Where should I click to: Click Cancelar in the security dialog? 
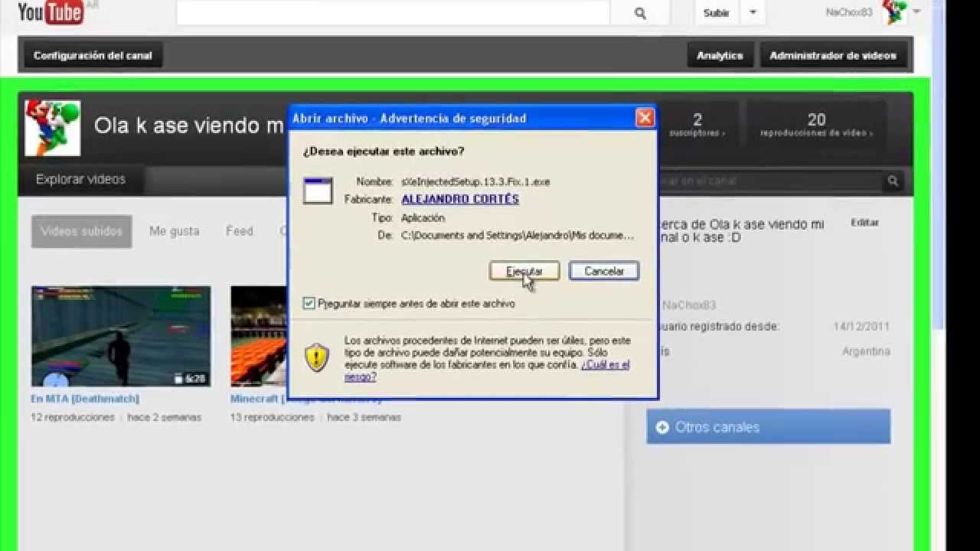(x=604, y=272)
